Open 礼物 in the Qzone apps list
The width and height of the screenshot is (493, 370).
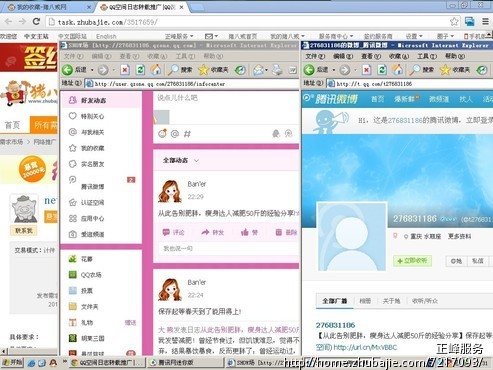pos(80,322)
